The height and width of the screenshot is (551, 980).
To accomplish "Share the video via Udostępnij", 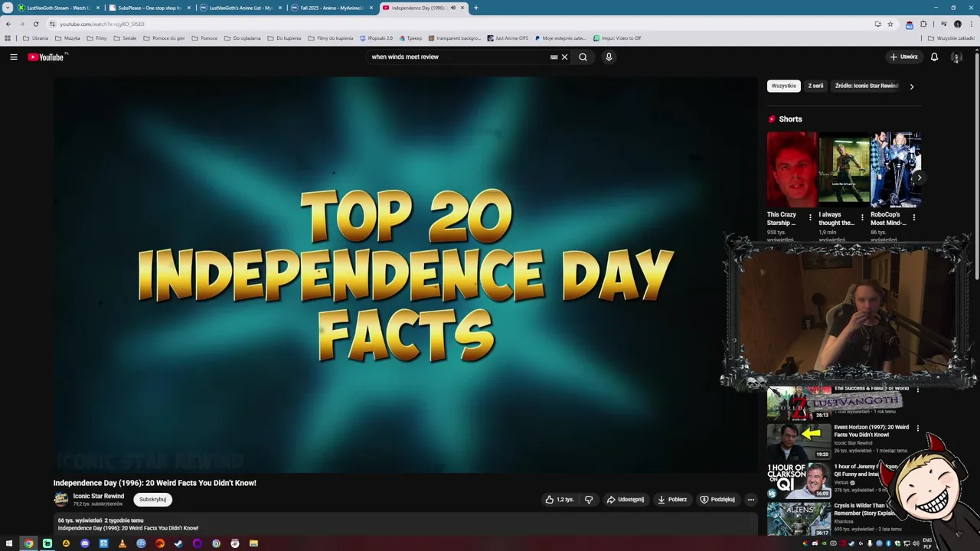I will tap(626, 500).
